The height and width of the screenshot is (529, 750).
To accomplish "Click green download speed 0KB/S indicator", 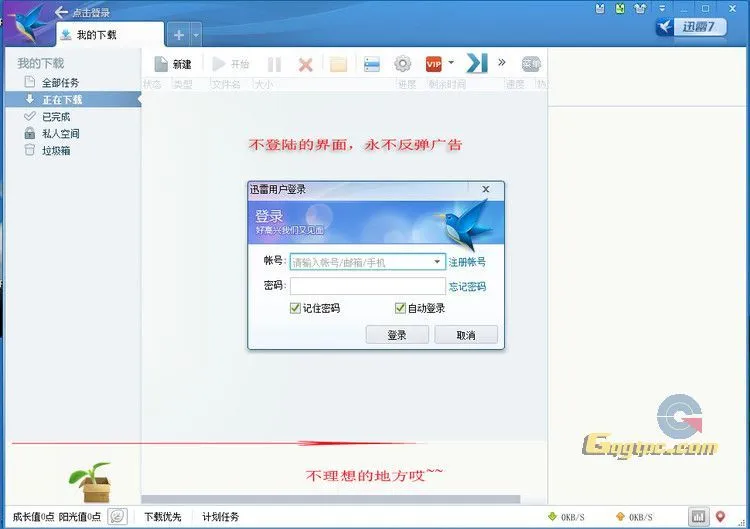I will [567, 517].
